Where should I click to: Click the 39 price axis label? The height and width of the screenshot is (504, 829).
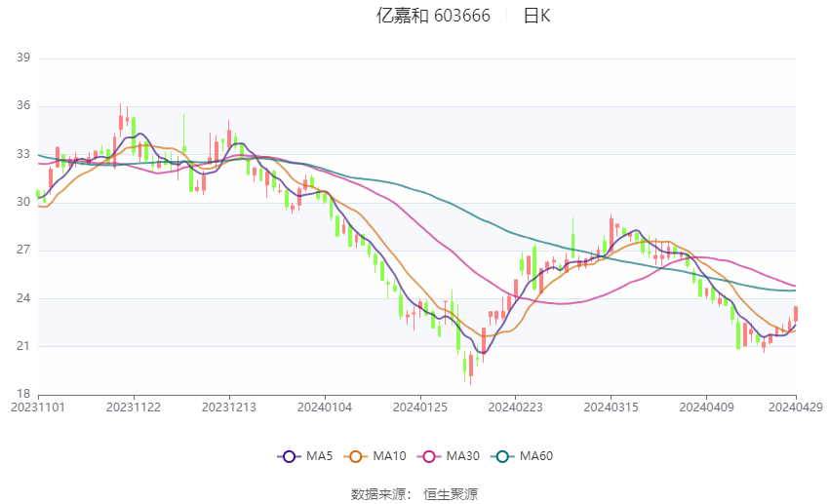[23, 58]
